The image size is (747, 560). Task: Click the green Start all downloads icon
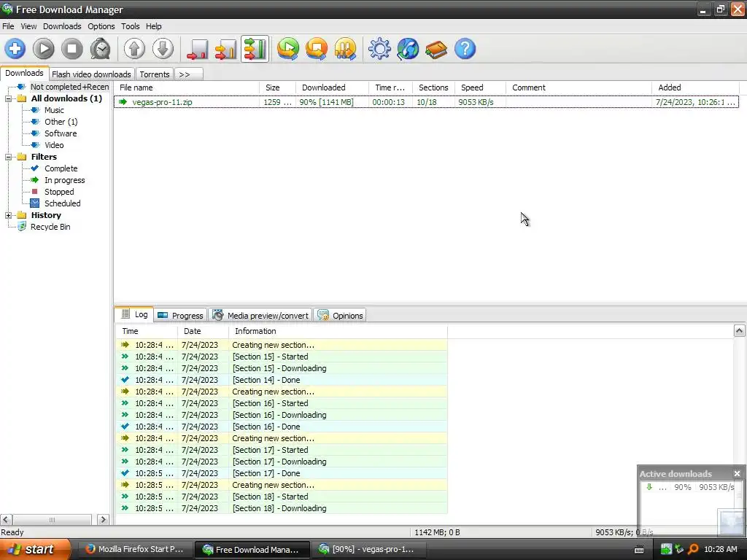coord(288,49)
